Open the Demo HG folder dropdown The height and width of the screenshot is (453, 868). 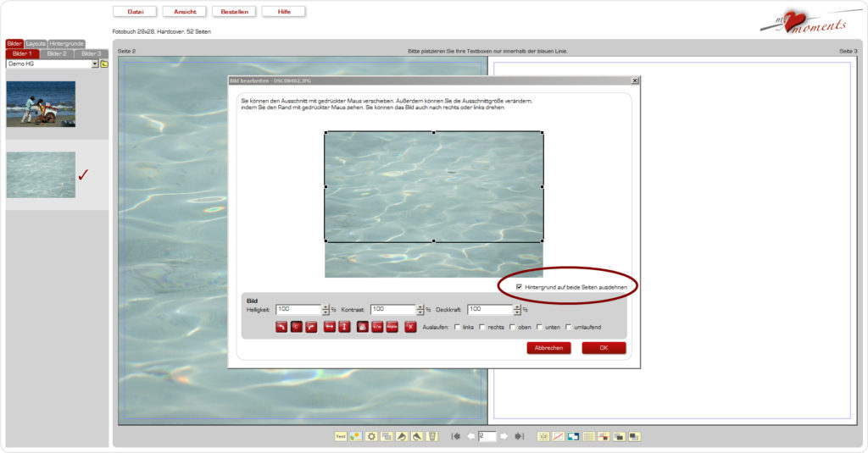coord(95,64)
